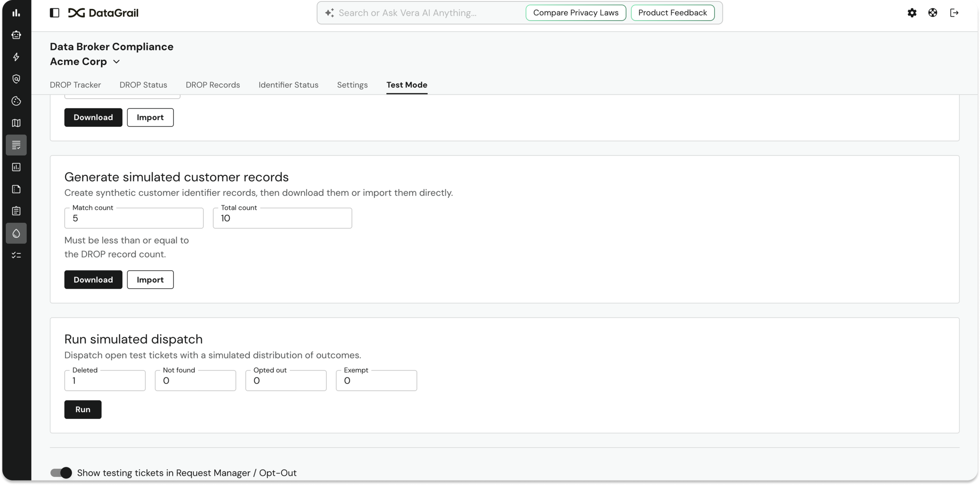Click the top section Import button

pyautogui.click(x=150, y=118)
